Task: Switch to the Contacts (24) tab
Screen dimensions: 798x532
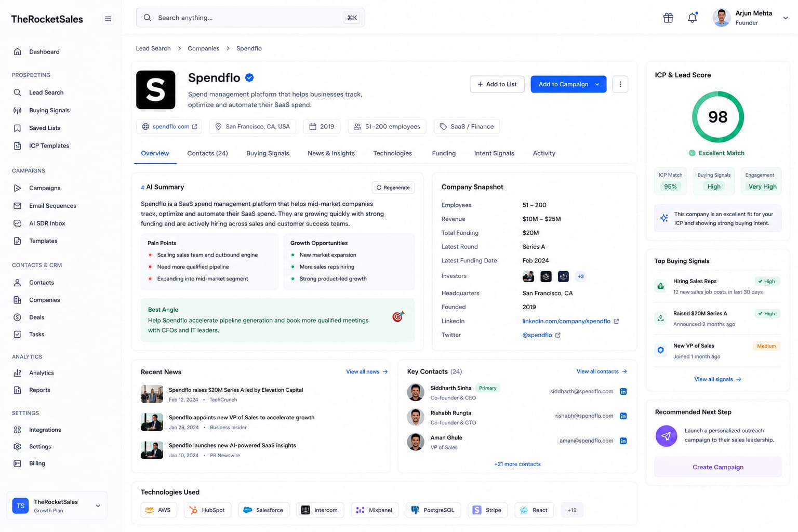Action: (207, 153)
